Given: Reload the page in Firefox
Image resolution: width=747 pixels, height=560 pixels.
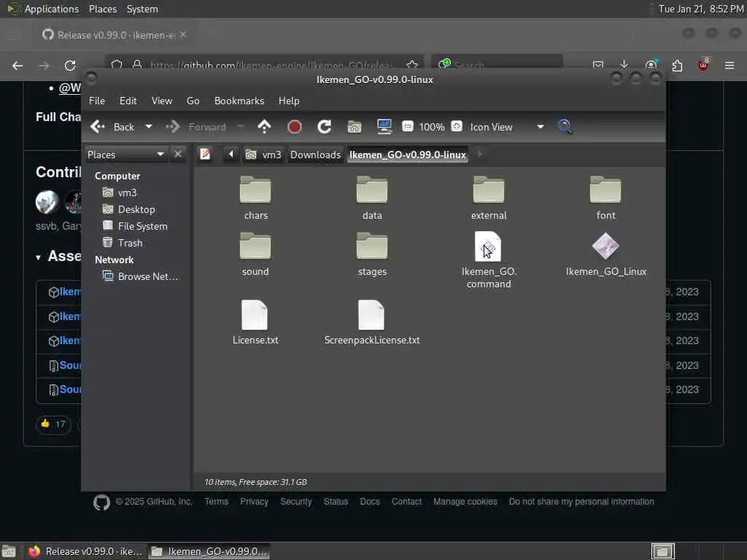Looking at the screenshot, I should point(70,66).
